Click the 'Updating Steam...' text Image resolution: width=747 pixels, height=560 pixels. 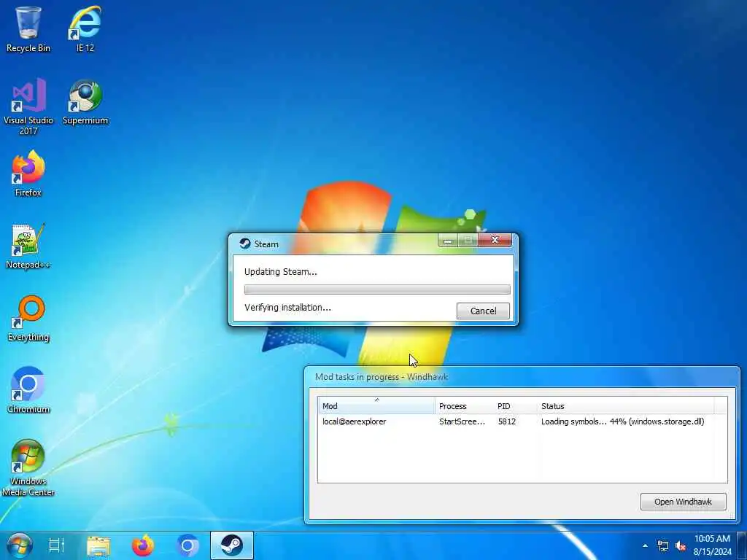281,272
